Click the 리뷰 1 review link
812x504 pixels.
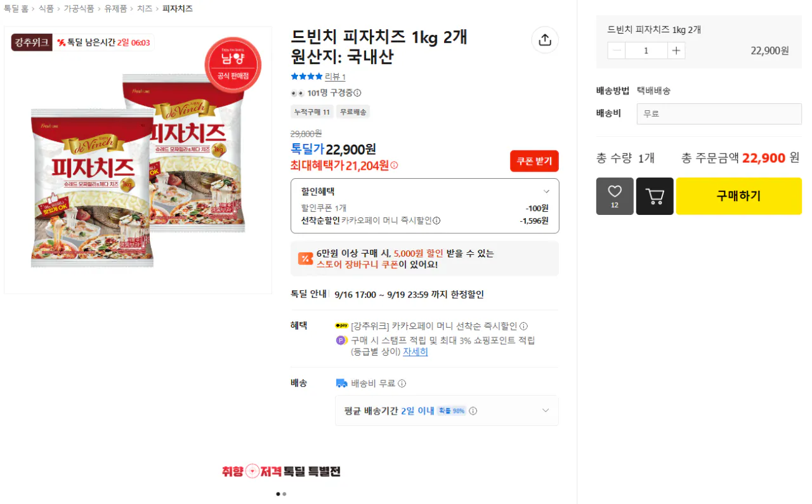335,77
